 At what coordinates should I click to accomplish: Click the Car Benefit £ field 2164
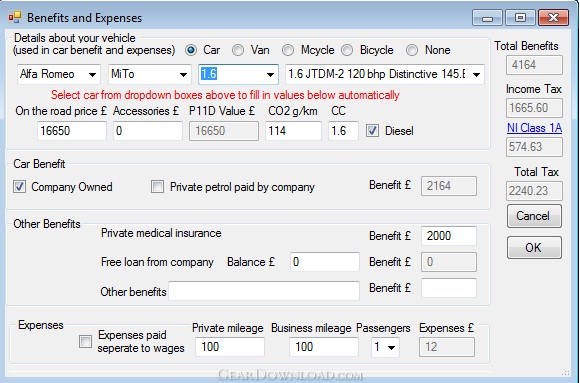[x=449, y=186]
